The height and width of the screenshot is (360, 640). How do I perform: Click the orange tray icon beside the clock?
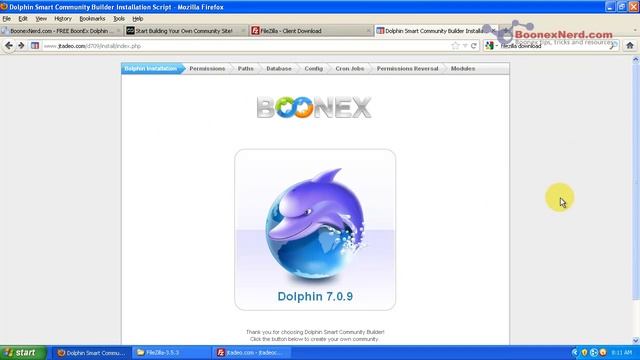603,353
